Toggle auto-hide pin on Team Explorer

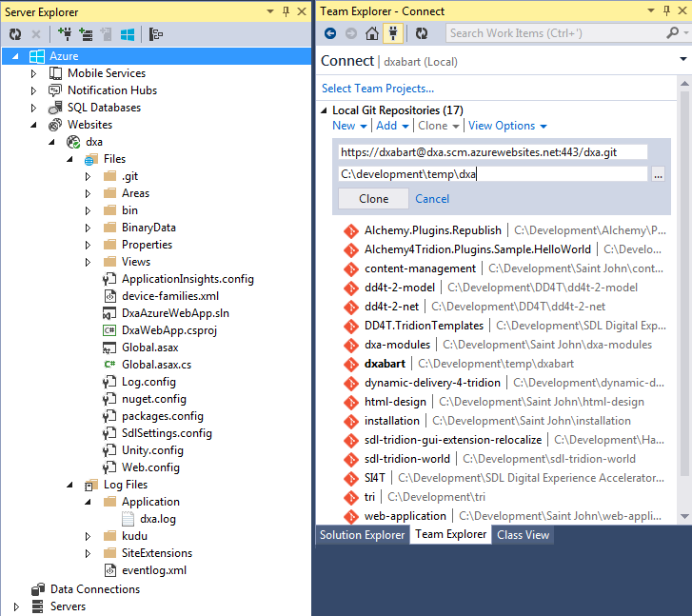click(x=663, y=11)
